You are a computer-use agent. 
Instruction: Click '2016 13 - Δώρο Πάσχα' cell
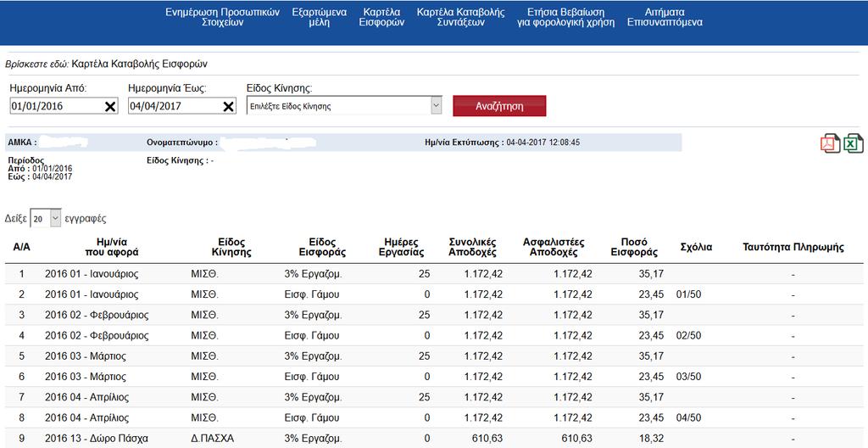pyautogui.click(x=97, y=438)
